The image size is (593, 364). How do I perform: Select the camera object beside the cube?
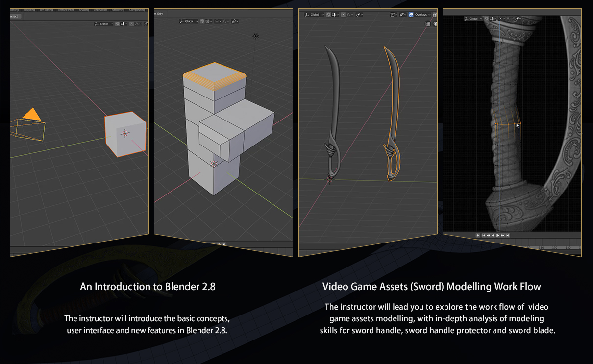pos(29,125)
